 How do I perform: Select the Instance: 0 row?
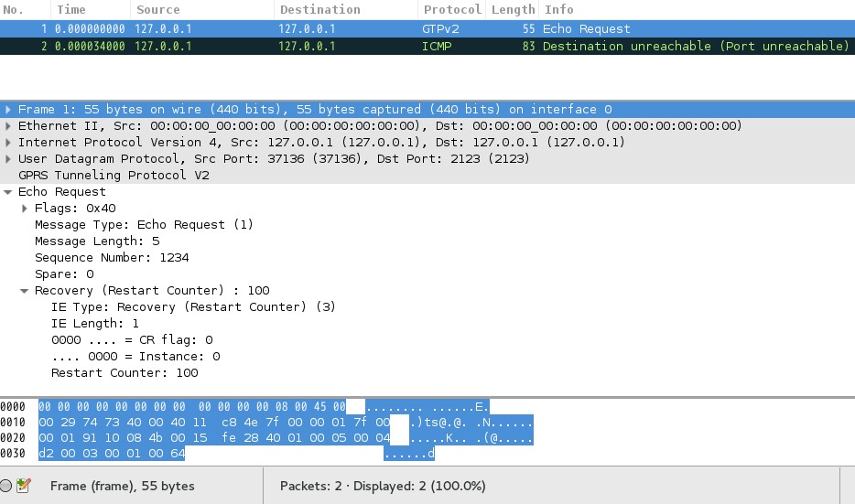click(135, 357)
